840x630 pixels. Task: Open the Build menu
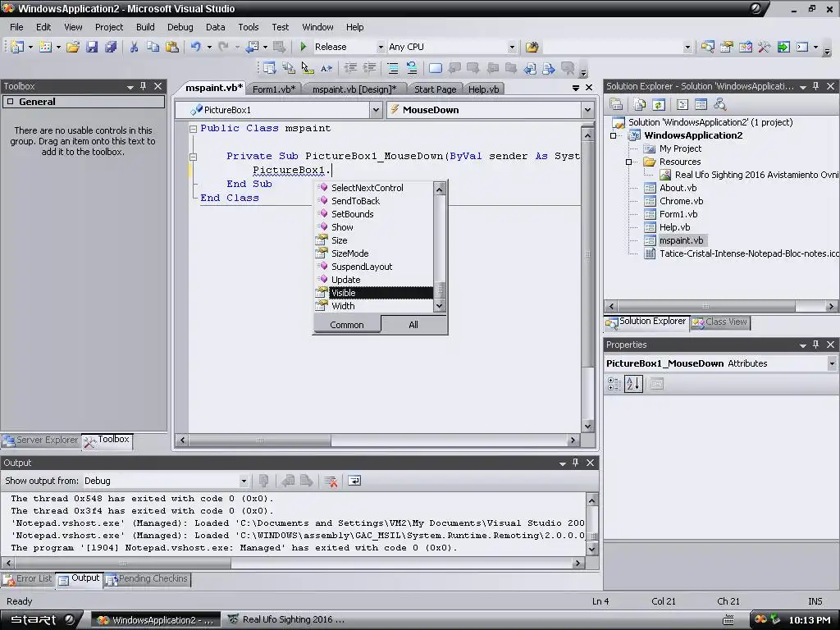click(x=145, y=27)
